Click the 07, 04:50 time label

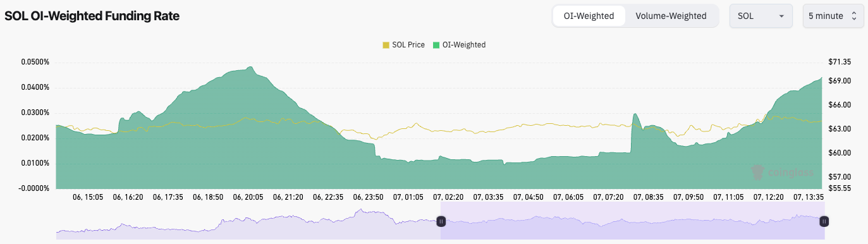529,197
